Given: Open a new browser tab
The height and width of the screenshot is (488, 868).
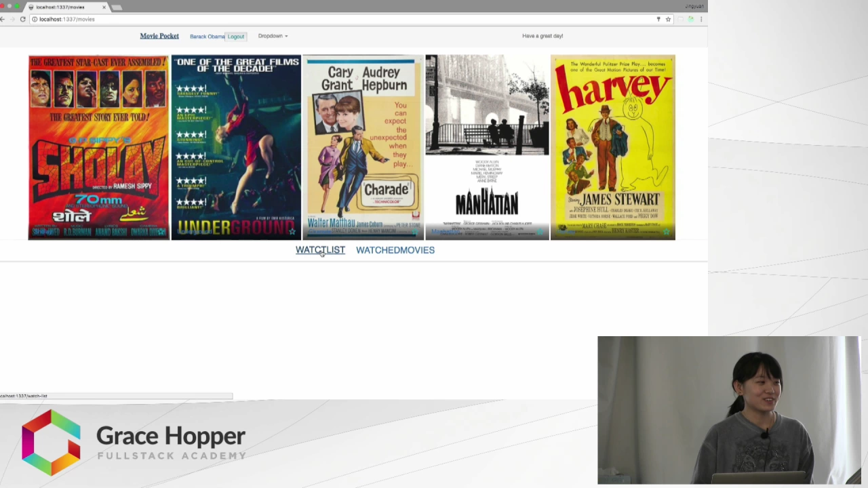Looking at the screenshot, I should [x=117, y=7].
